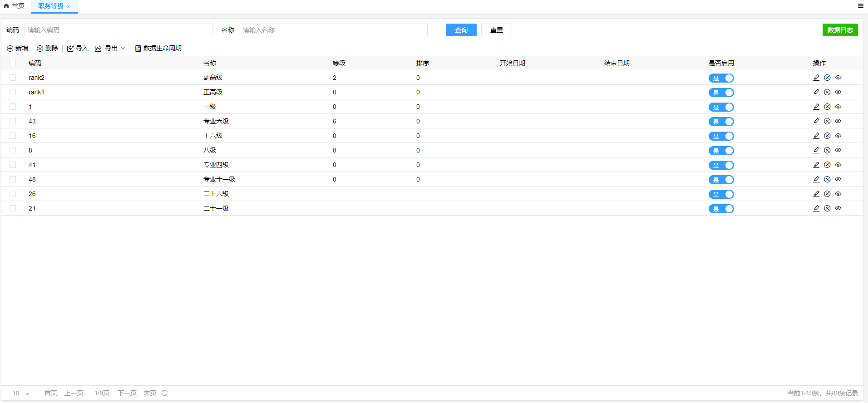Open the page size dropdown showing 10

[x=20, y=393]
